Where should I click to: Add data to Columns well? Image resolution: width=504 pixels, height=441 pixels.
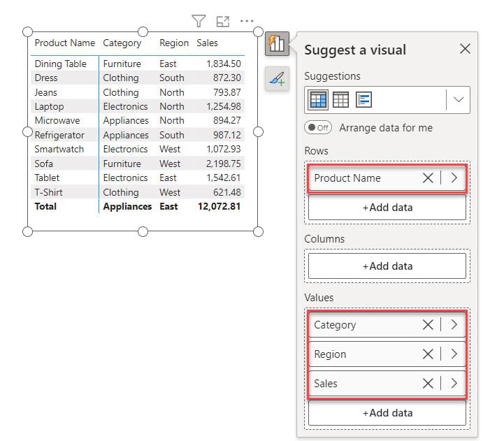pyautogui.click(x=387, y=266)
